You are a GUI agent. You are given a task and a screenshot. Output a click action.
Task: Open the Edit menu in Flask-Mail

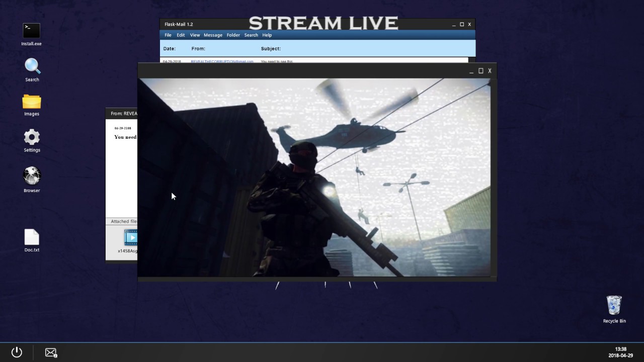(181, 35)
